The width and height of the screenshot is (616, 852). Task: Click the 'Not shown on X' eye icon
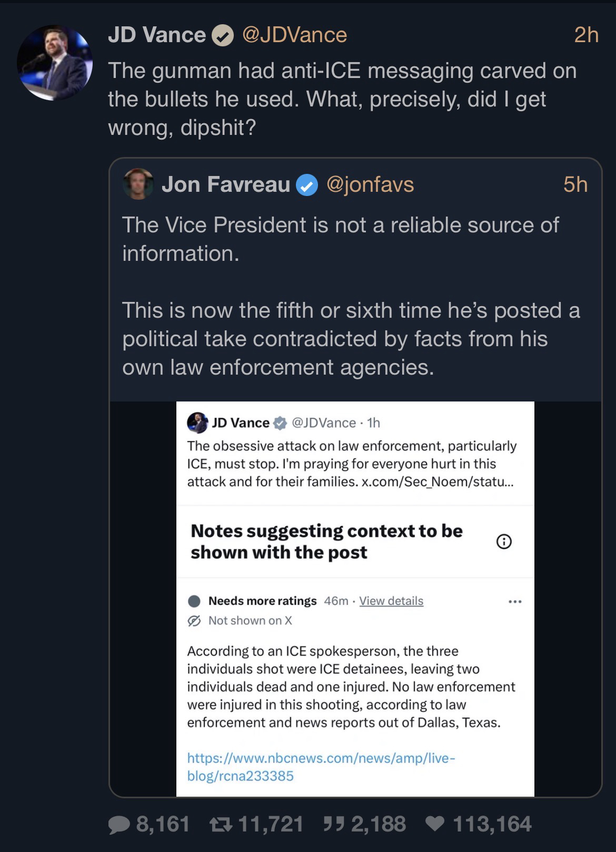pos(194,621)
